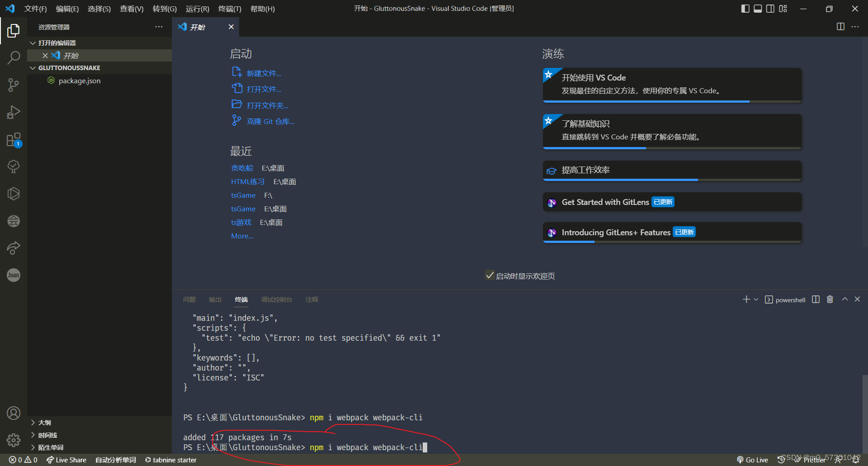The height and width of the screenshot is (466, 868).
Task: Open recent folder HTML练习
Action: 248,181
